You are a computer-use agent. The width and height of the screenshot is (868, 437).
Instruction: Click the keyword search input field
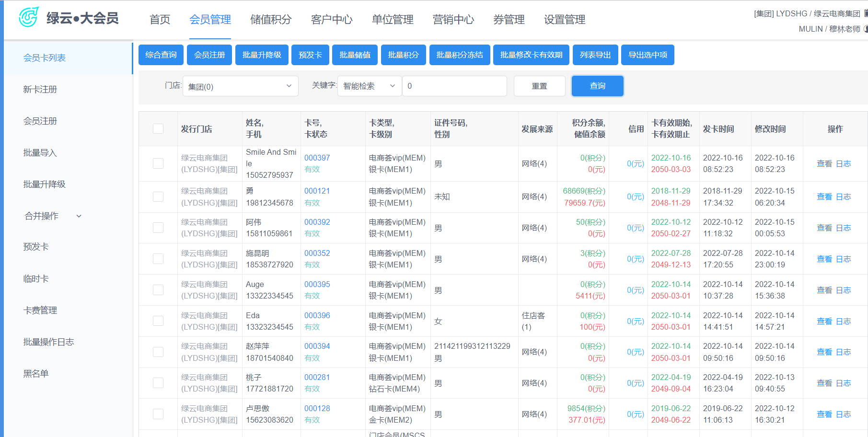coord(454,86)
